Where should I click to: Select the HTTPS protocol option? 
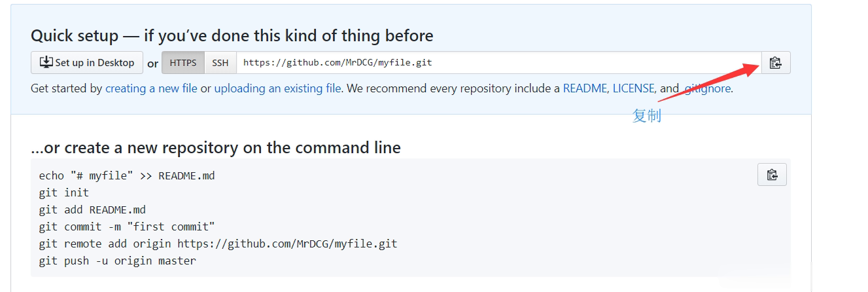pos(183,63)
